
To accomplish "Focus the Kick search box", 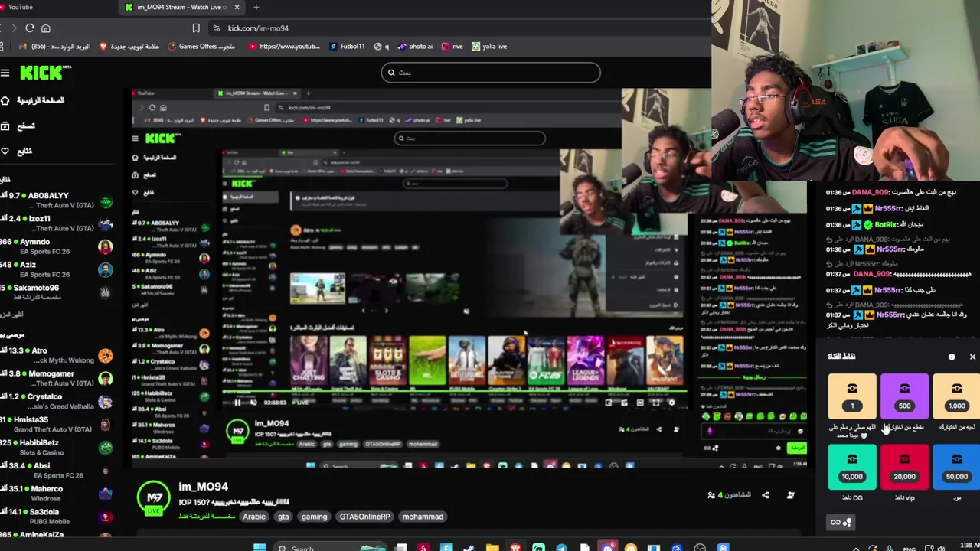I will [x=491, y=73].
